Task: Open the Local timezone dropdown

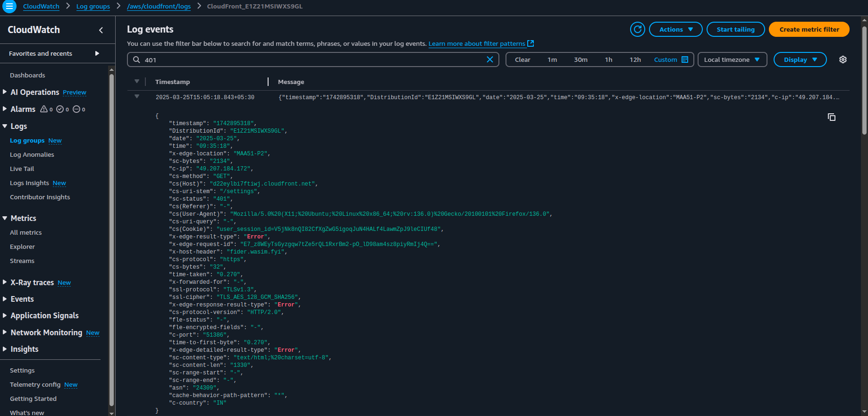Action: pos(733,59)
